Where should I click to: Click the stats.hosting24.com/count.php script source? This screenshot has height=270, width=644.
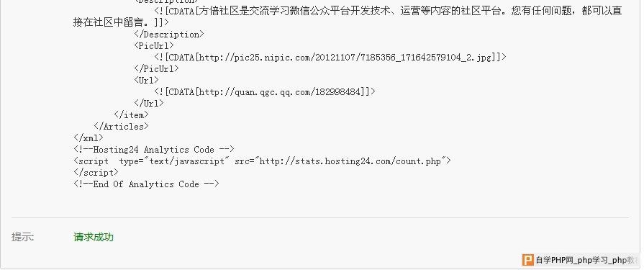coord(350,161)
